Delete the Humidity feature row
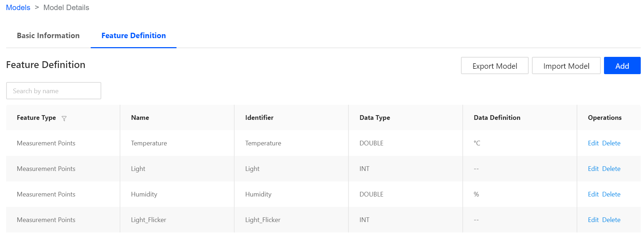Viewport: 644px width, 235px height. point(611,194)
